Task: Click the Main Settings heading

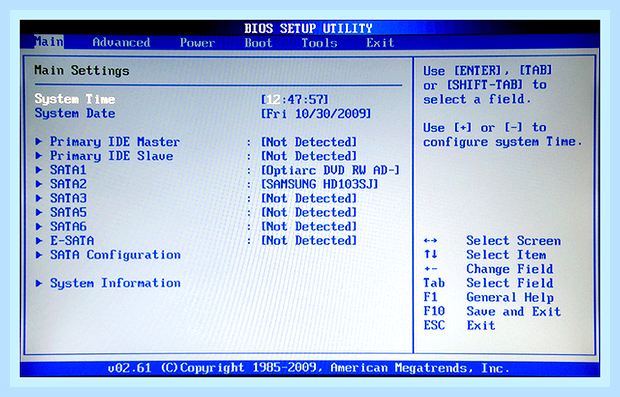Action: 81,71
